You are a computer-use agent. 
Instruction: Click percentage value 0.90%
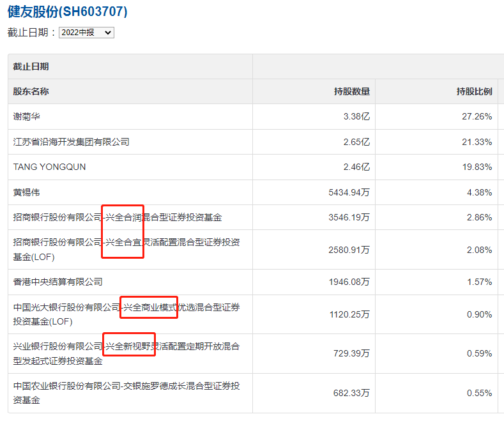coord(480,314)
